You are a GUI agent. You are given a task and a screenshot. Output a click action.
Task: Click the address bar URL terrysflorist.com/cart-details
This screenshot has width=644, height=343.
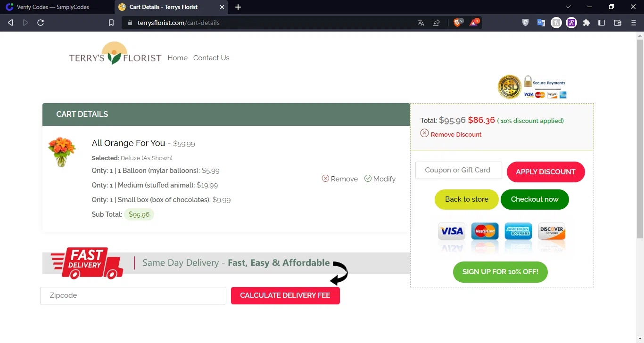[x=179, y=23]
